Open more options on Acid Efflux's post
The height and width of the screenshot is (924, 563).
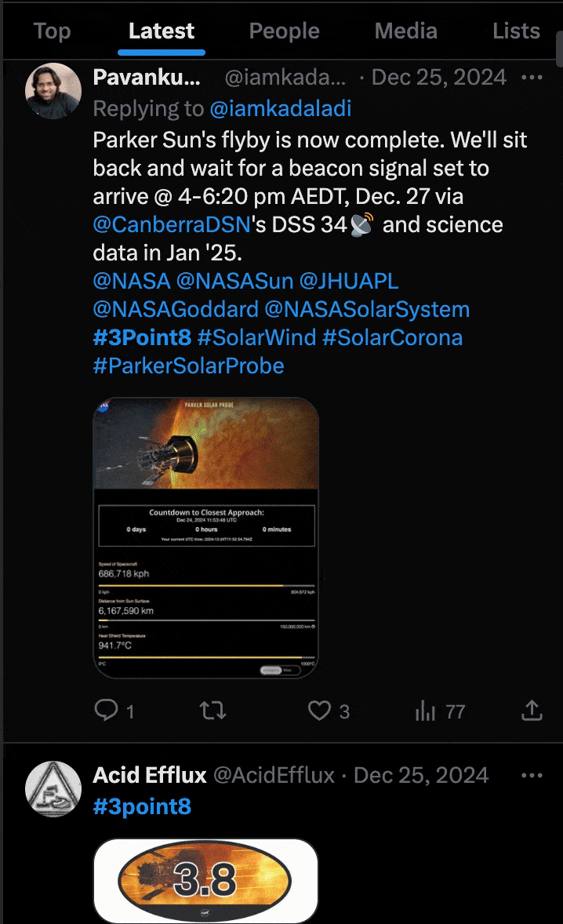pos(532,775)
